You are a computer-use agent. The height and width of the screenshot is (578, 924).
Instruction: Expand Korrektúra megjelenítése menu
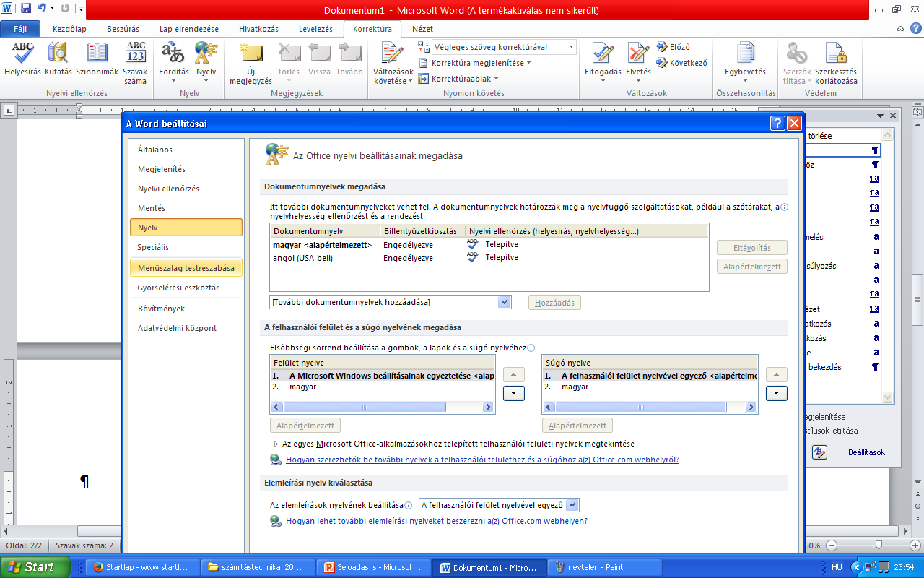click(x=475, y=63)
